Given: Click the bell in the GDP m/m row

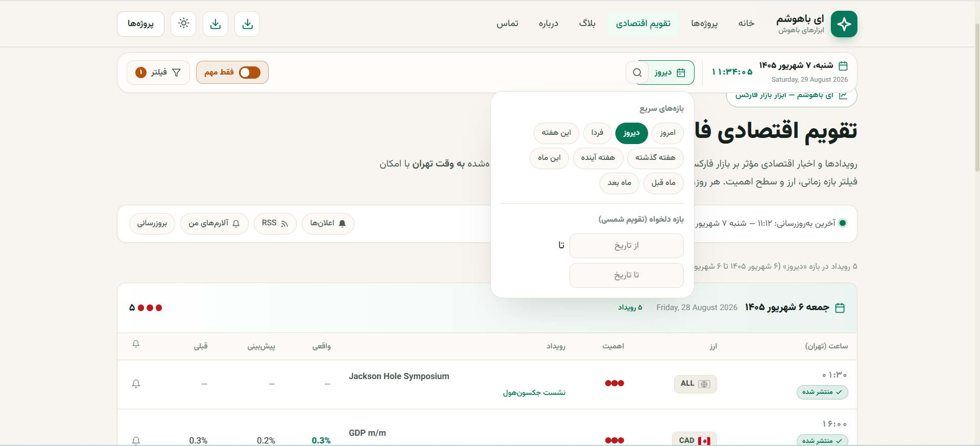Looking at the screenshot, I should click(x=136, y=440).
